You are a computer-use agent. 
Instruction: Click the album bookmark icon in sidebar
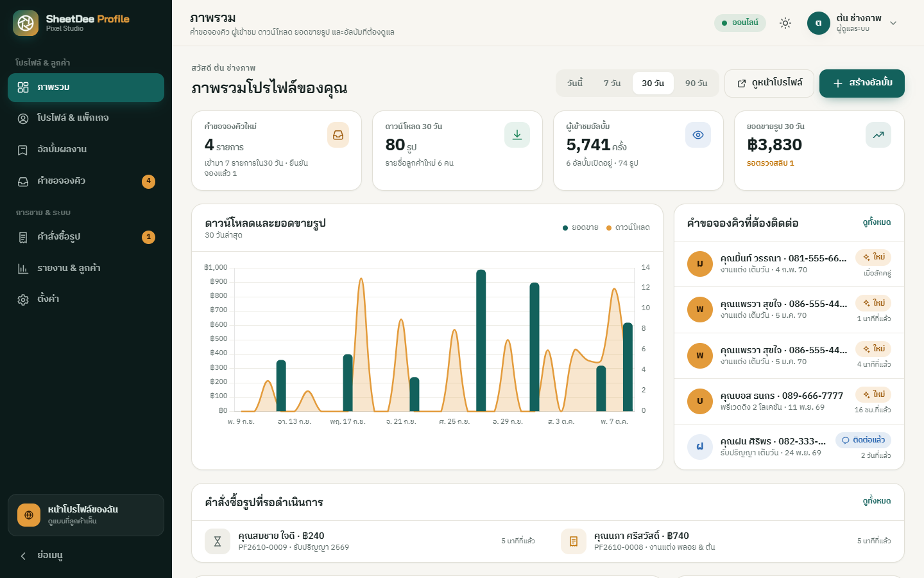pos(23,150)
